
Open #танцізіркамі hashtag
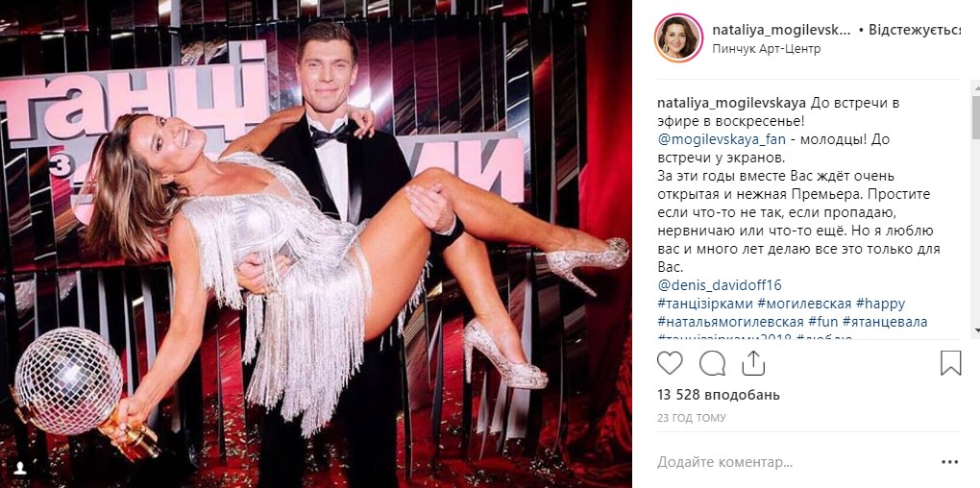click(705, 304)
